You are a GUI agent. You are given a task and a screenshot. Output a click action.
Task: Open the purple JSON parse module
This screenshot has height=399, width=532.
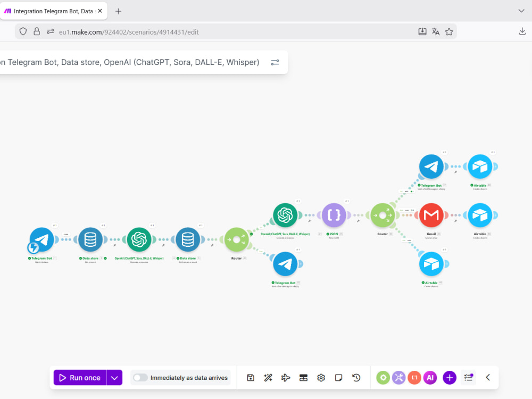(334, 215)
